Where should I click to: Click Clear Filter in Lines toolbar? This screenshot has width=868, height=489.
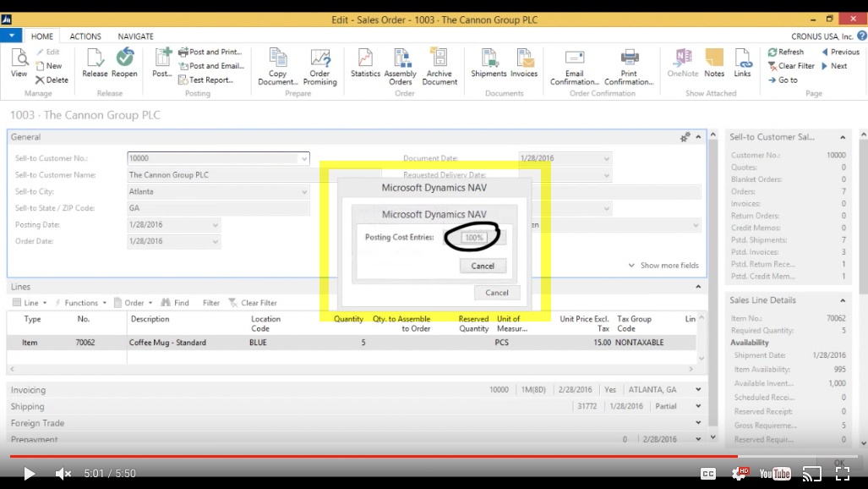click(x=253, y=303)
